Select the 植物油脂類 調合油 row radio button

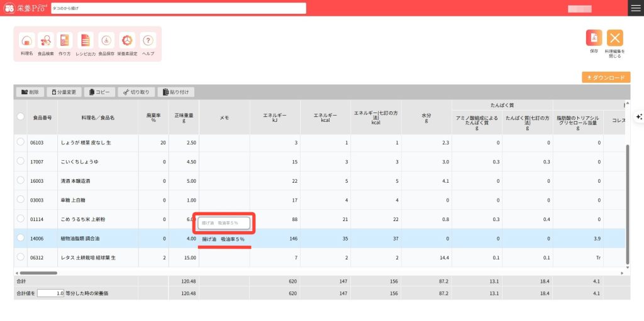click(x=21, y=238)
